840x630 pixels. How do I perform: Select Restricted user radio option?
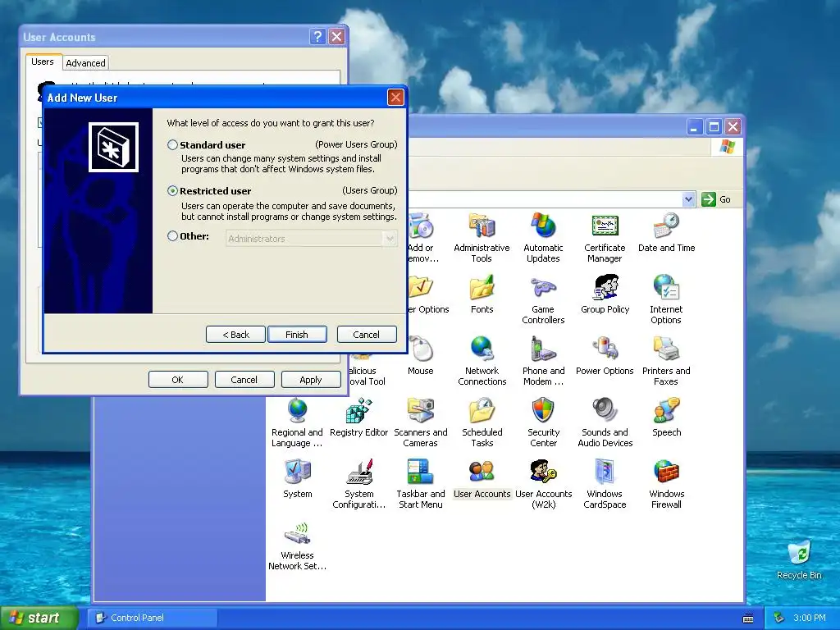pos(172,190)
